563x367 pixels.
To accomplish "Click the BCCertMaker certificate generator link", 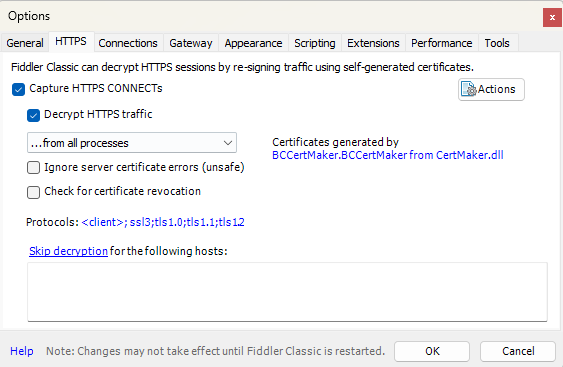I will coord(387,155).
